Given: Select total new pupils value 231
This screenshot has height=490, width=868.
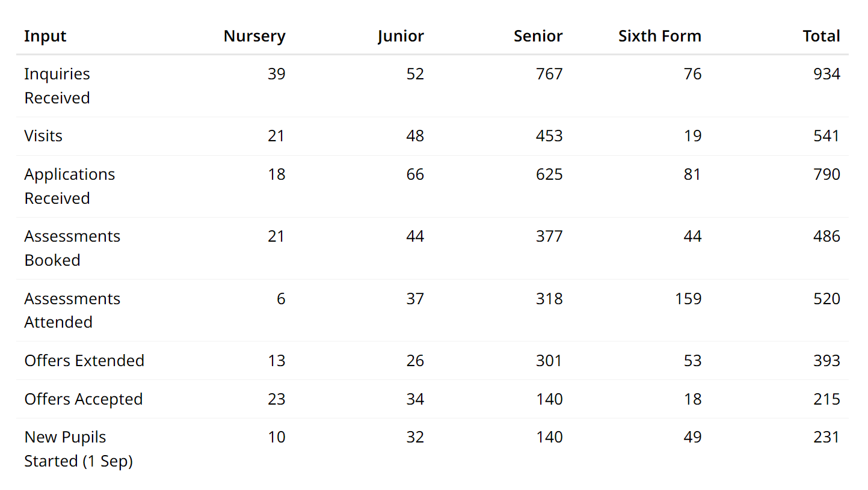Looking at the screenshot, I should click(826, 437).
